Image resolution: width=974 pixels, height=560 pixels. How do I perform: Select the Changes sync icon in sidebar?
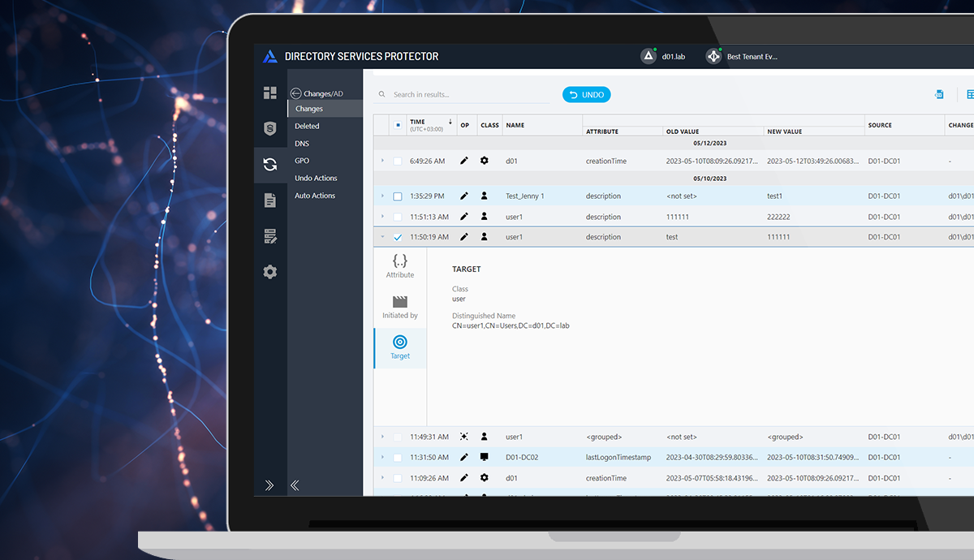(x=270, y=165)
